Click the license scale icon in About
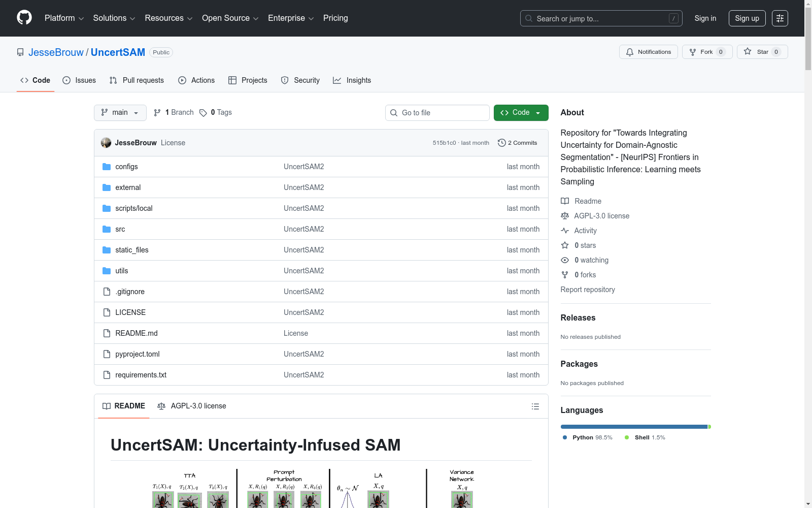Viewport: 812px width, 508px height. coord(565,216)
